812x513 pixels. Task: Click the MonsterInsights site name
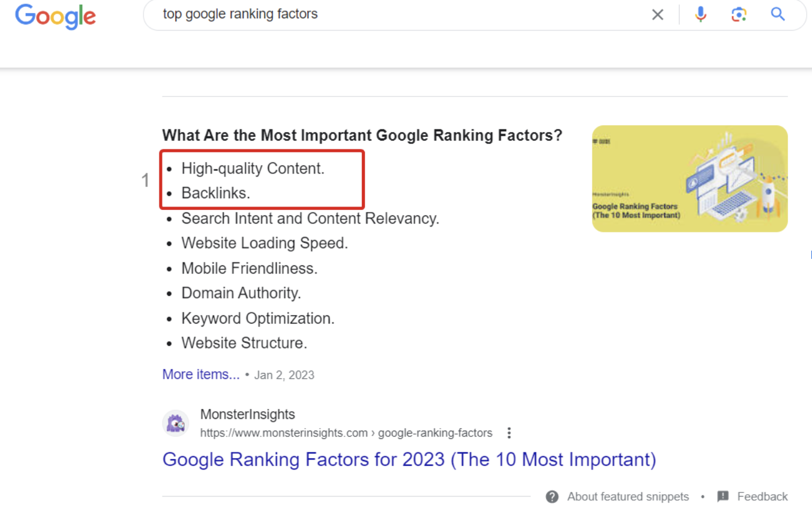tap(248, 414)
